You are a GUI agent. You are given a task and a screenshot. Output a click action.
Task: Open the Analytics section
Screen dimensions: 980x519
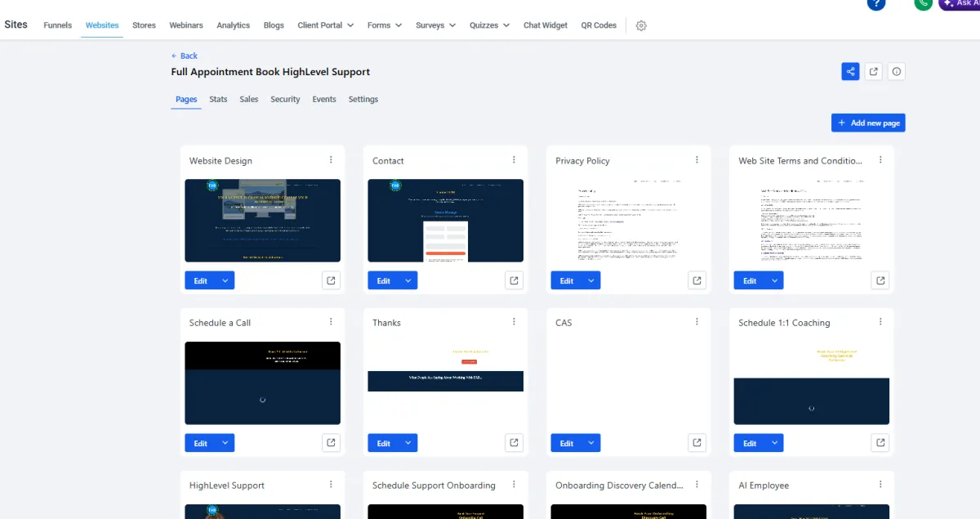click(x=234, y=25)
